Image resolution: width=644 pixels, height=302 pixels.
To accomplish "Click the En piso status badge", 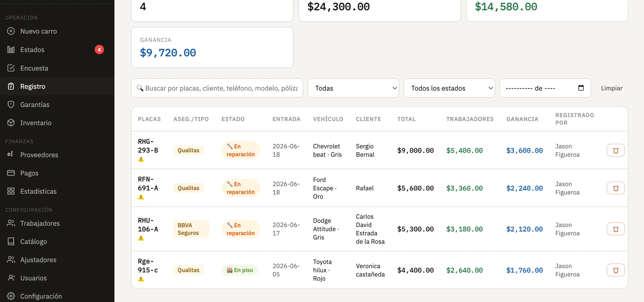I will (x=240, y=270).
